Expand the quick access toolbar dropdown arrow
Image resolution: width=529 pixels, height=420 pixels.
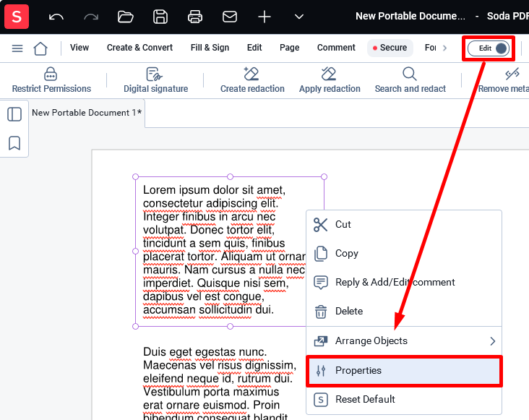pos(299,17)
